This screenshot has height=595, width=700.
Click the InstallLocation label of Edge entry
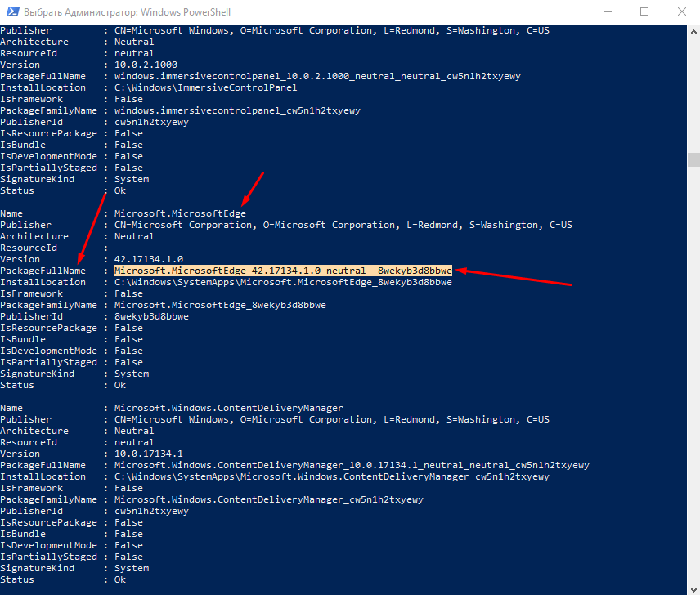point(43,282)
